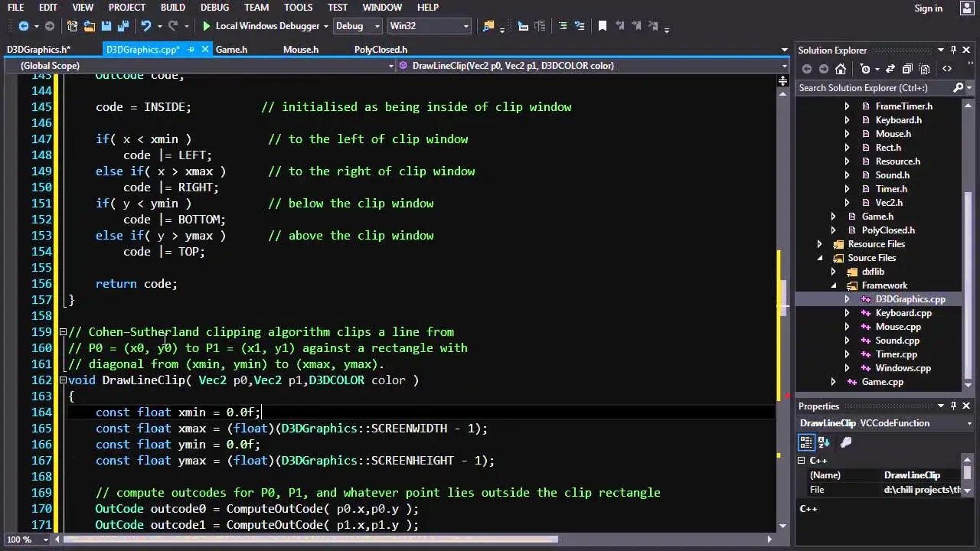This screenshot has width=980, height=551.
Task: Open the Win32 platform dropdown
Action: (429, 26)
